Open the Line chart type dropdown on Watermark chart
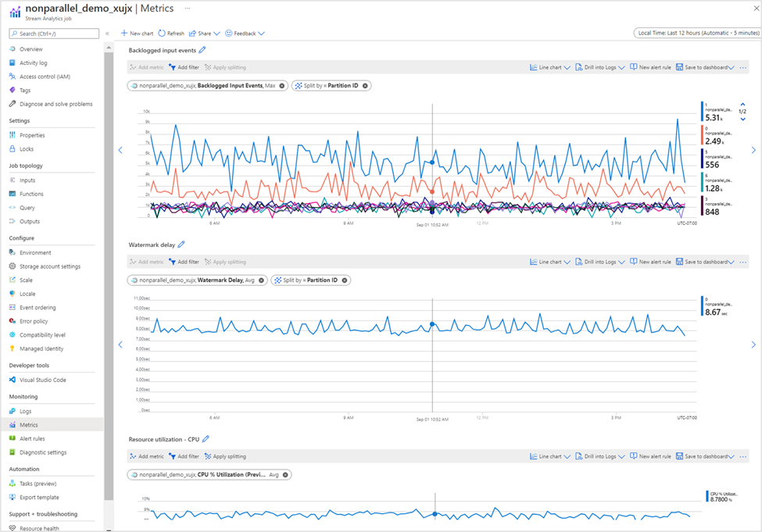 tap(550, 262)
